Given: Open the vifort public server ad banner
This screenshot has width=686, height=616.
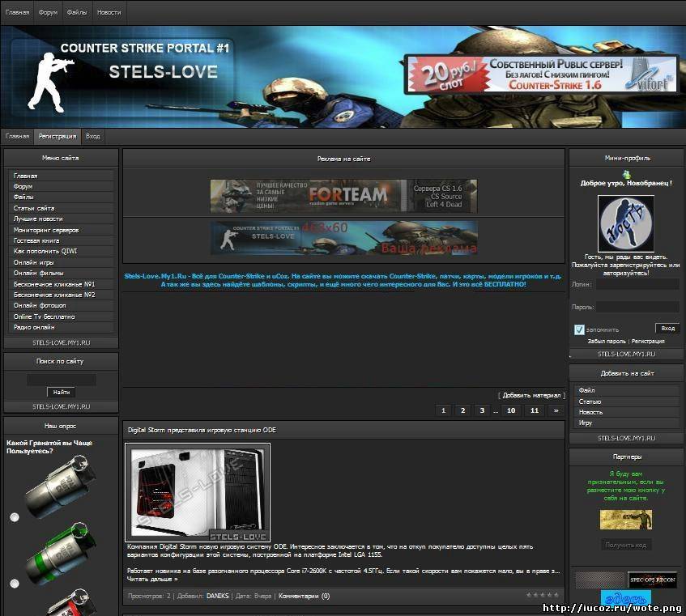Looking at the screenshot, I should click(x=541, y=74).
